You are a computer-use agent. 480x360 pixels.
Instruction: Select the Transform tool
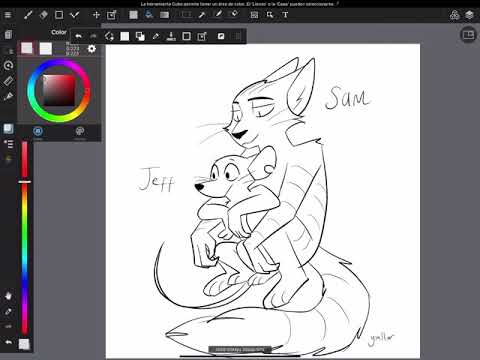point(111,15)
